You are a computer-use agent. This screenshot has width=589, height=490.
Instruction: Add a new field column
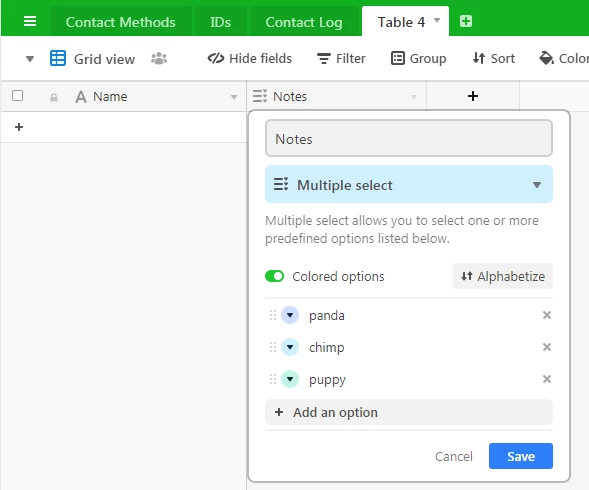473,96
